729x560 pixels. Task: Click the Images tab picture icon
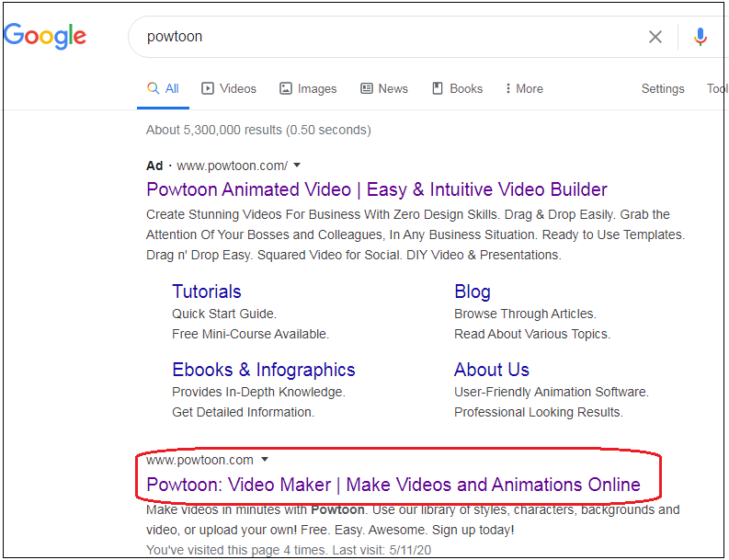tap(286, 88)
